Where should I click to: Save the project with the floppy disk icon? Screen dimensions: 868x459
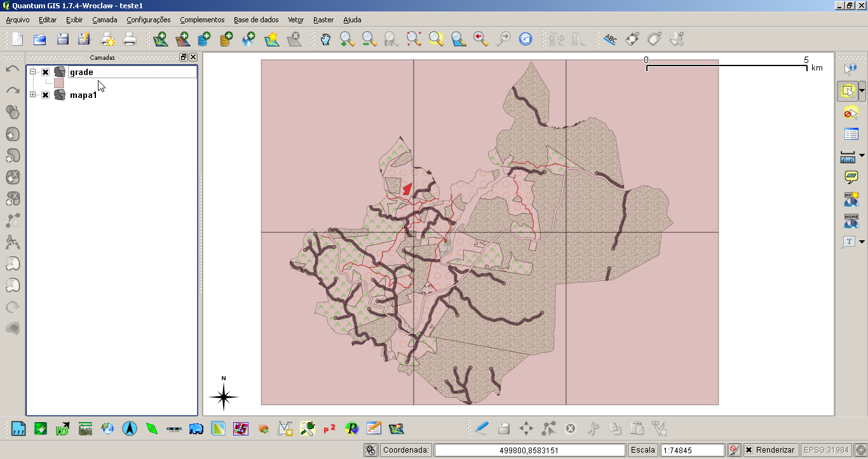pos(62,39)
